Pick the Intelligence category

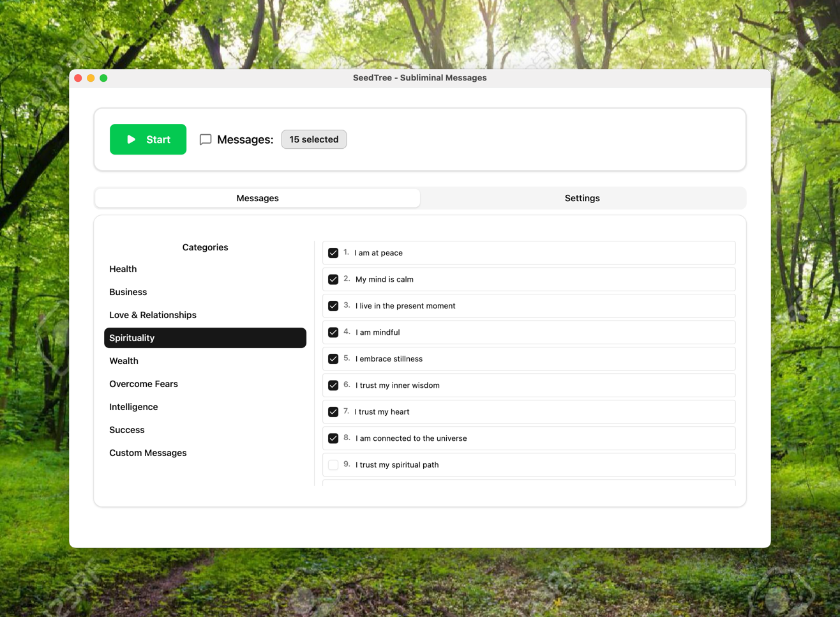(133, 407)
